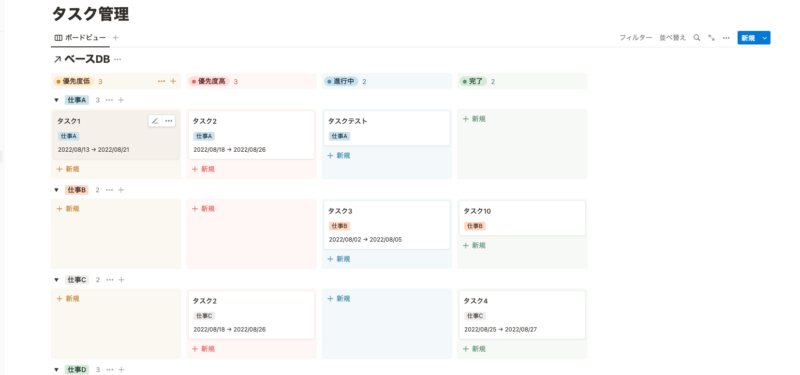Click the search magnifier icon
800x375 pixels.
696,38
